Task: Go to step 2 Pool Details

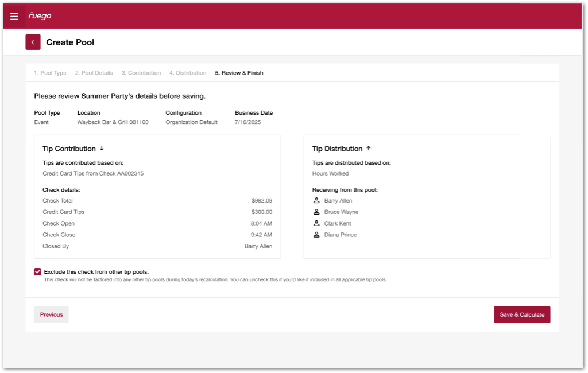Action: [94, 73]
